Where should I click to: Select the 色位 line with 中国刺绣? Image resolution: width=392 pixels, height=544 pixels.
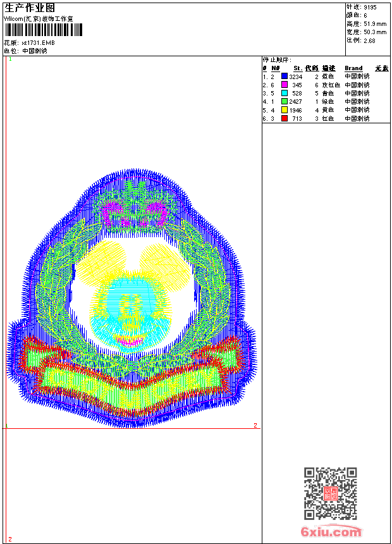click(25, 51)
